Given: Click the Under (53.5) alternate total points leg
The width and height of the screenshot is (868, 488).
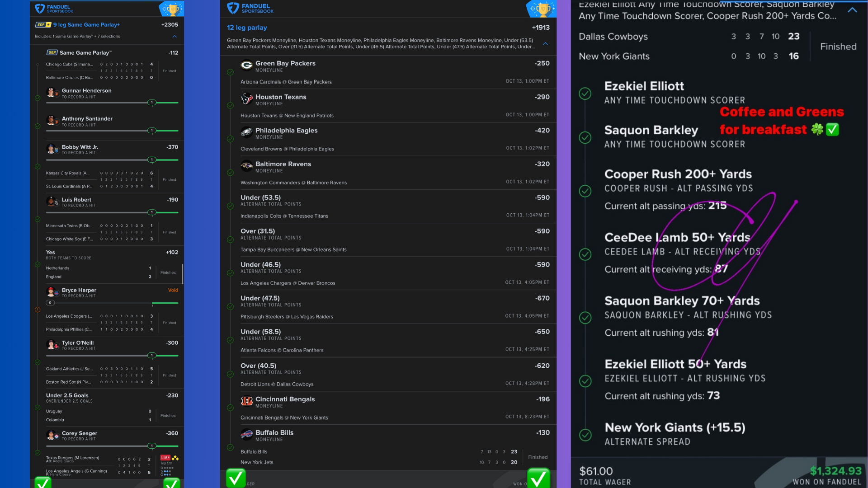Looking at the screenshot, I should (388, 206).
